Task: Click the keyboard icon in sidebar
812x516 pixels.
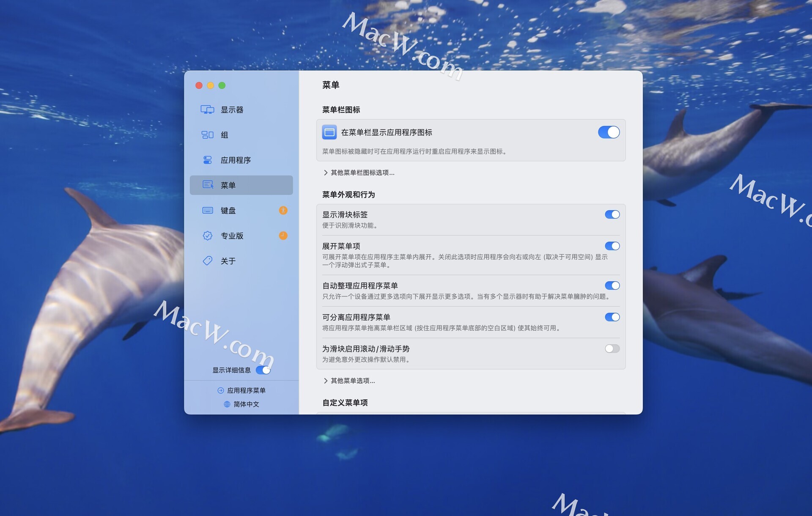Action: click(x=207, y=211)
